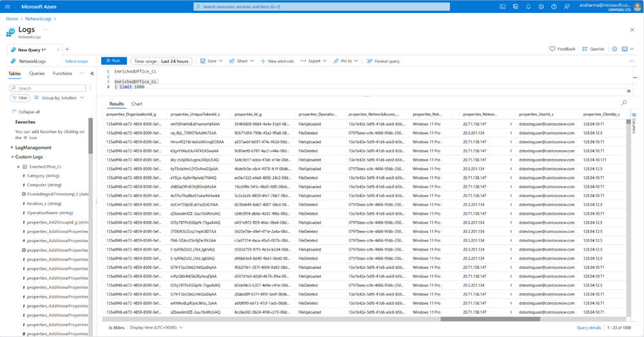Viewport: 644px width, 337px height.
Task: Run the query
Action: click(113, 61)
